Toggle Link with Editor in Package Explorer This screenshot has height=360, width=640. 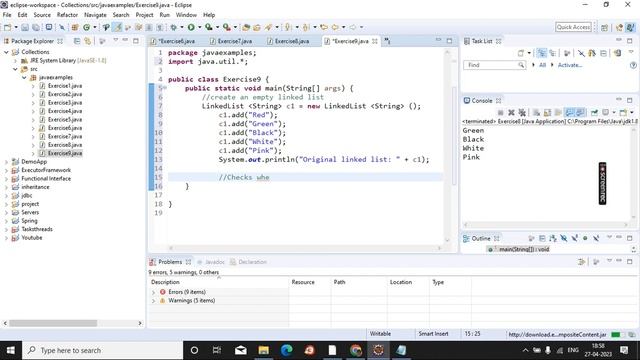coord(87,41)
